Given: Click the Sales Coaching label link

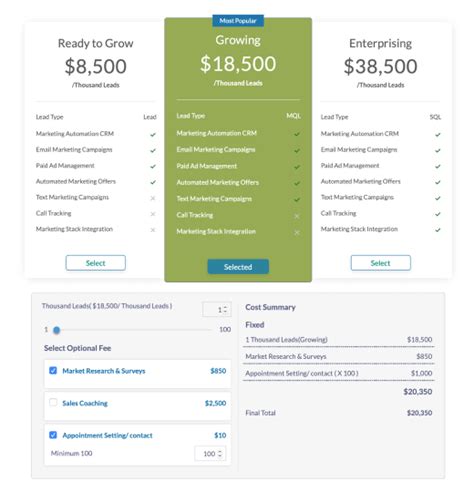Looking at the screenshot, I should pos(85,403).
